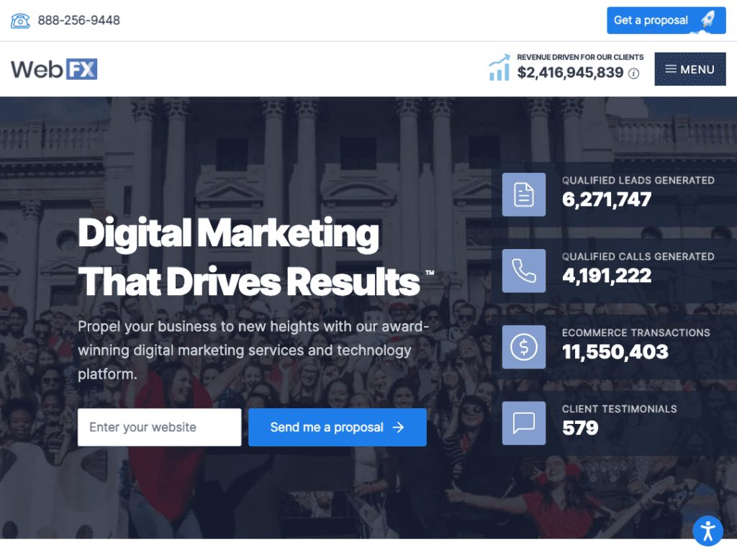Click the speech bubble icon for Client Testimonials
The image size is (737, 560).
524,423
